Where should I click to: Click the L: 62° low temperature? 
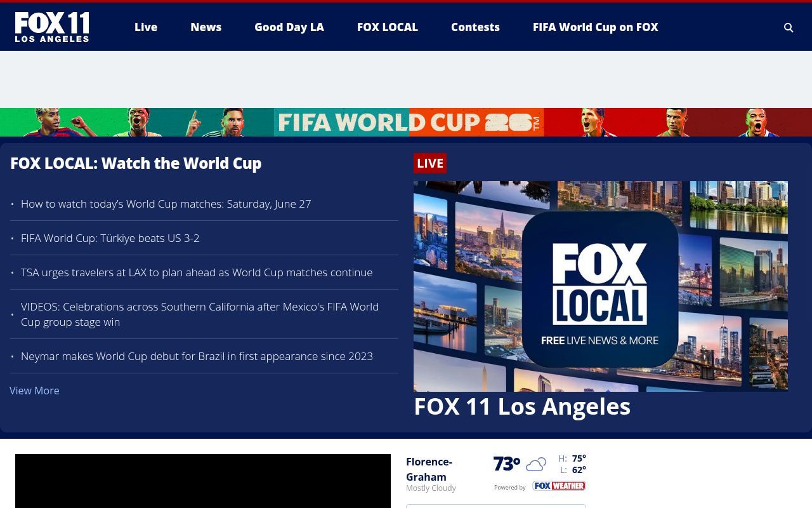tap(573, 470)
